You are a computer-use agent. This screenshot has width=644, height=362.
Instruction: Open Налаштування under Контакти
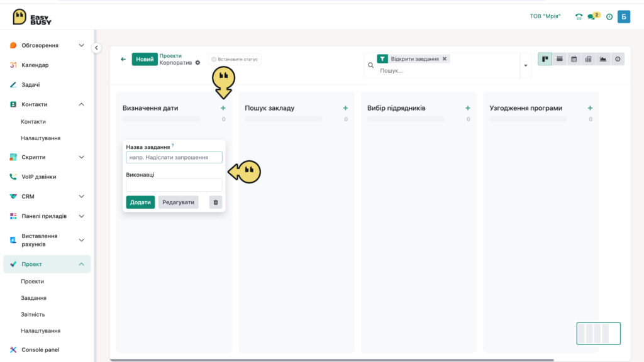tap(41, 138)
